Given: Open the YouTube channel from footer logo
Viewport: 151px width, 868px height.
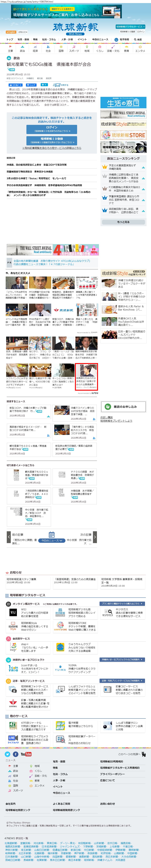Looking at the screenshot, I should coord(26,754).
